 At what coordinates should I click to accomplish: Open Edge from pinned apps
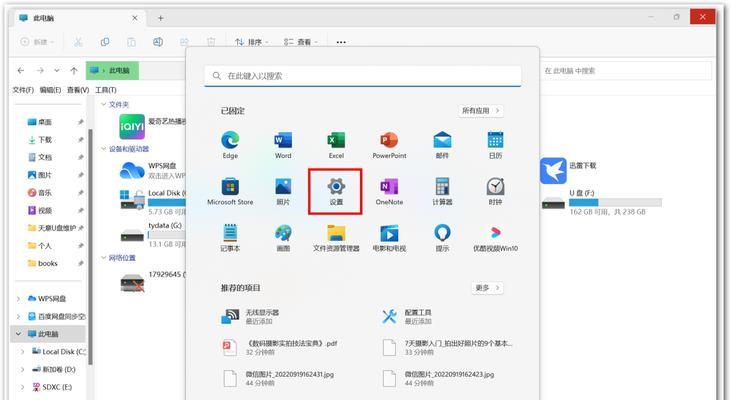click(230, 145)
